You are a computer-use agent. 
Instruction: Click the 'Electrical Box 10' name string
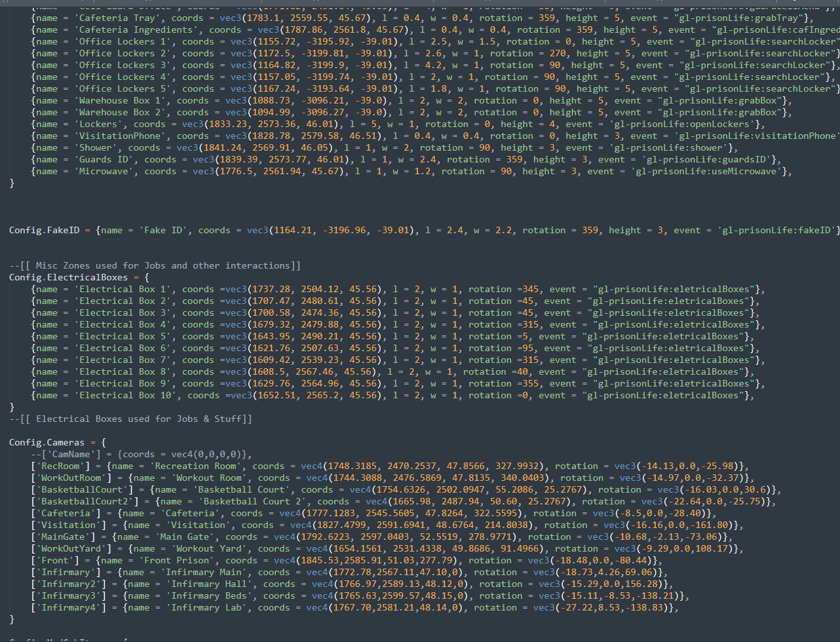(x=126, y=395)
